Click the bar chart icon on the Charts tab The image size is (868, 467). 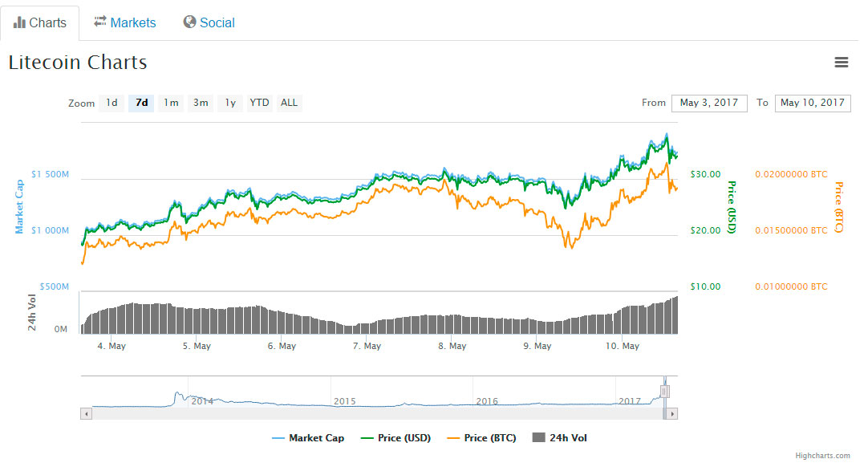coord(19,22)
